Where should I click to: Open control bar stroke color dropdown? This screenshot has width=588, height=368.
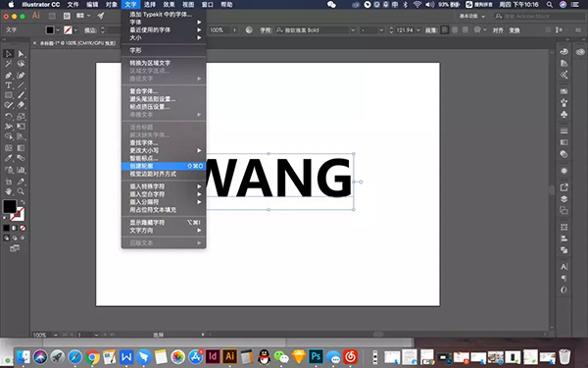(x=76, y=30)
